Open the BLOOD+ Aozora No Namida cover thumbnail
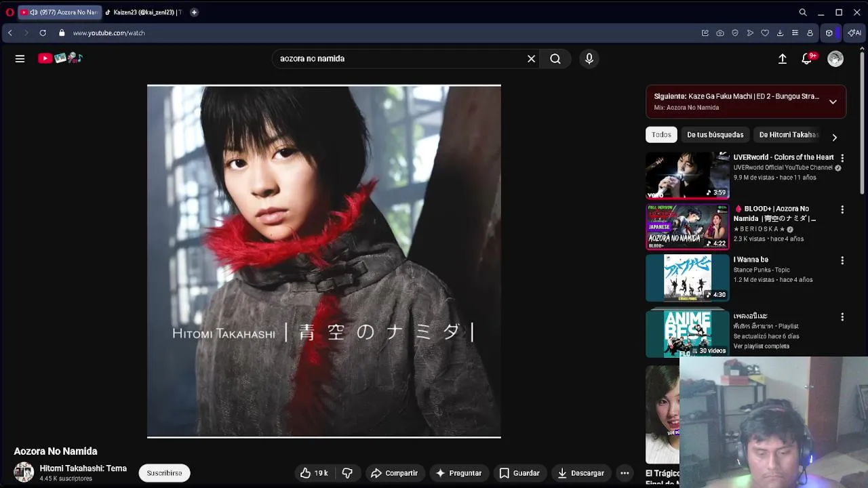This screenshot has width=868, height=488. point(688,226)
